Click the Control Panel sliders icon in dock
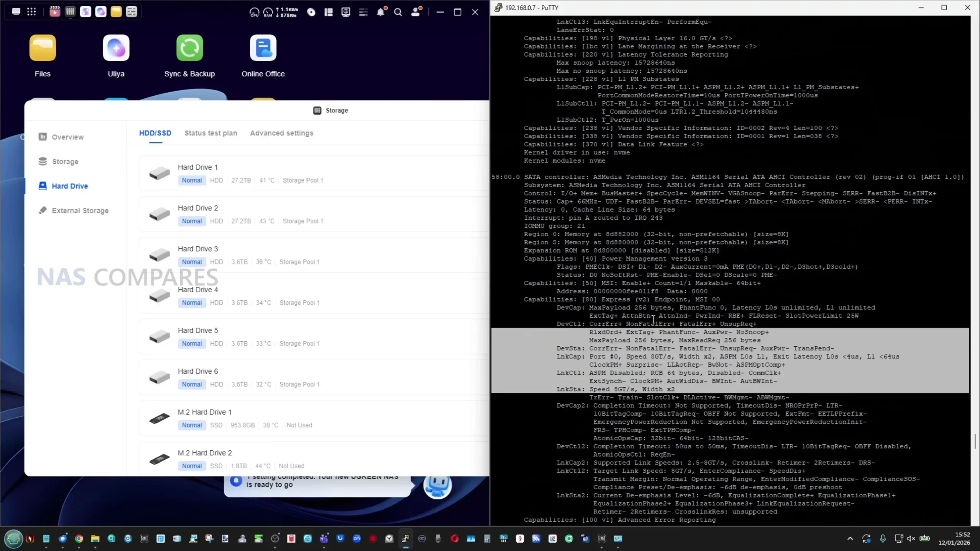Screen dimensions: 980x551 [131, 12]
